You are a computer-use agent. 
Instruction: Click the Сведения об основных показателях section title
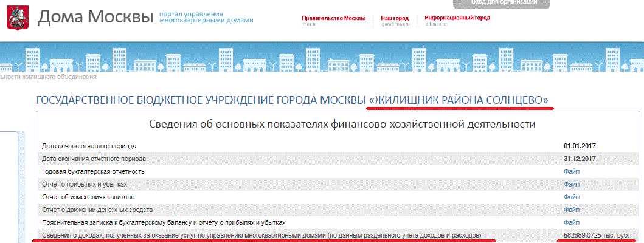[342, 124]
